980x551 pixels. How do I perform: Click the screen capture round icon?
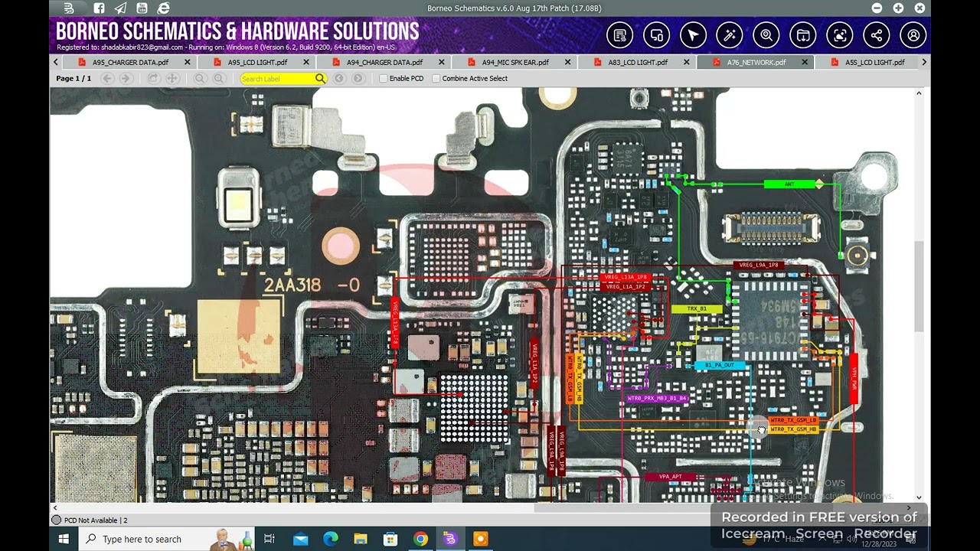[x=840, y=35]
